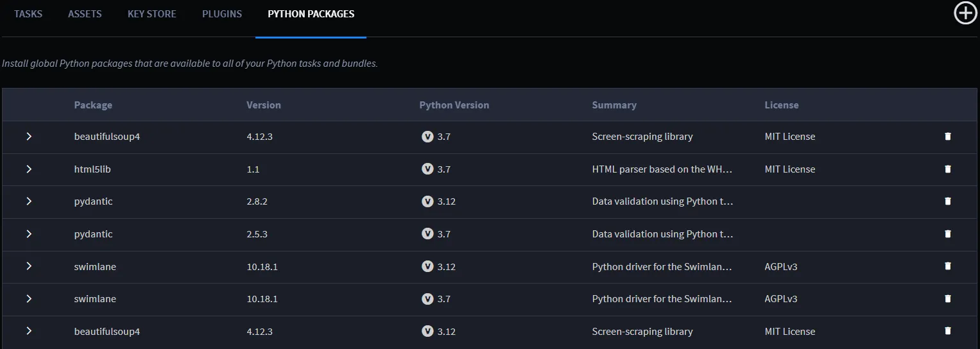Viewport: 980px width, 349px height.
Task: Click 'HTML parser based on the WH…' summary
Action: 662,169
